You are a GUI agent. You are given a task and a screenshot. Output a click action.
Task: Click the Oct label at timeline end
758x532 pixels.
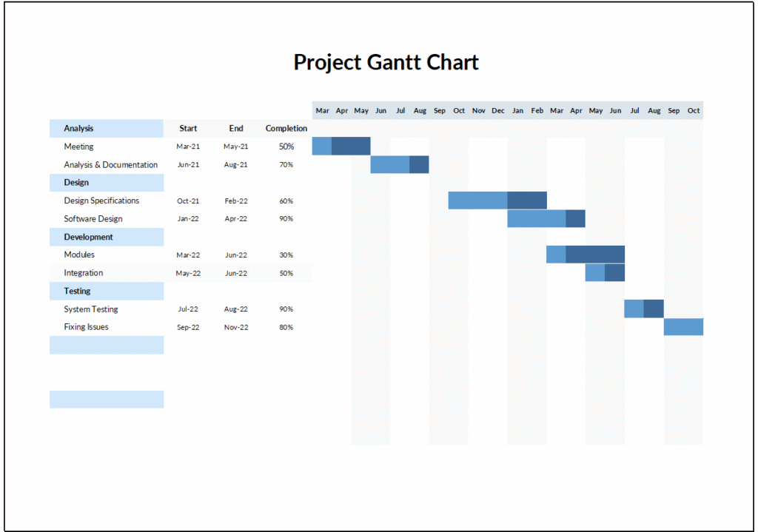click(x=693, y=110)
